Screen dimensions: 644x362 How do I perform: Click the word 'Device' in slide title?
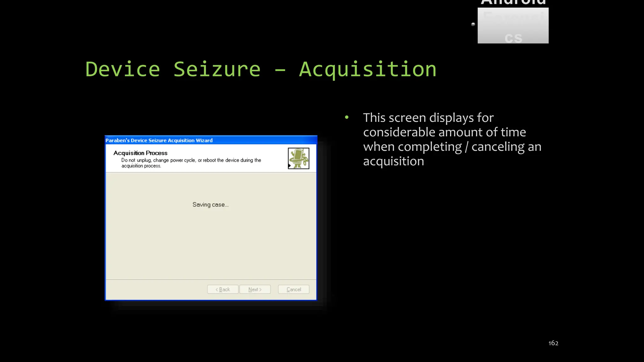123,69
